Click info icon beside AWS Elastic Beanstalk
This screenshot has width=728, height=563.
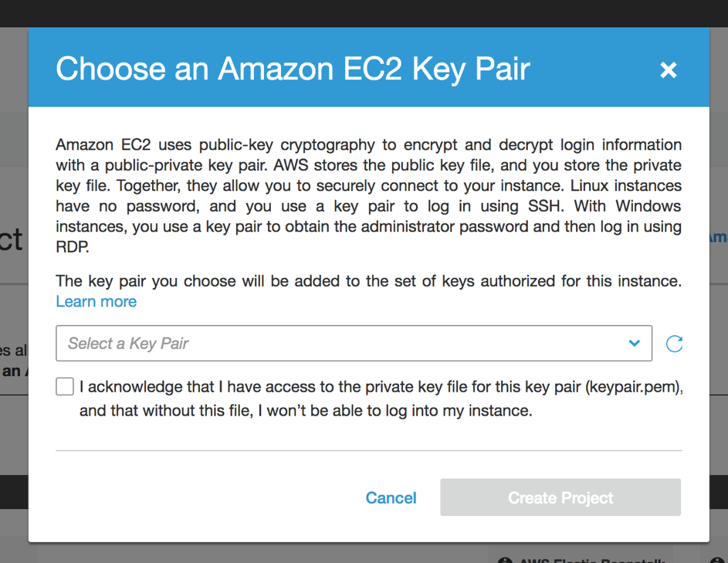[x=505, y=560]
